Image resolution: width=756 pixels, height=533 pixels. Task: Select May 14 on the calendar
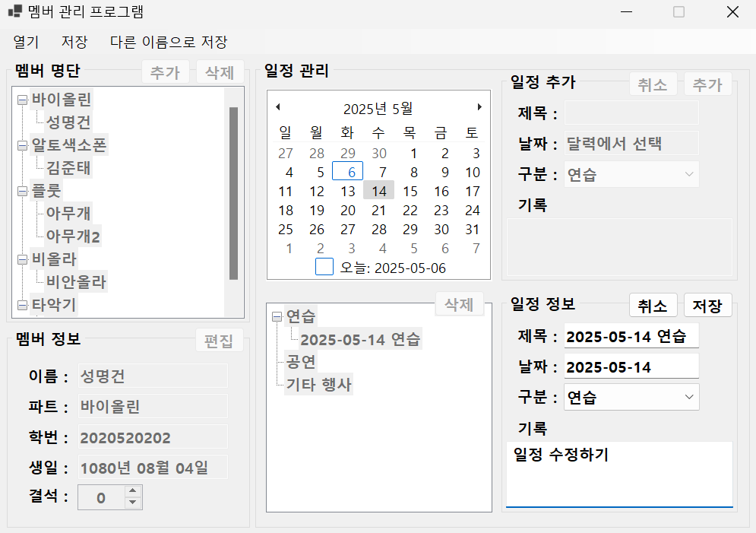[379, 191]
